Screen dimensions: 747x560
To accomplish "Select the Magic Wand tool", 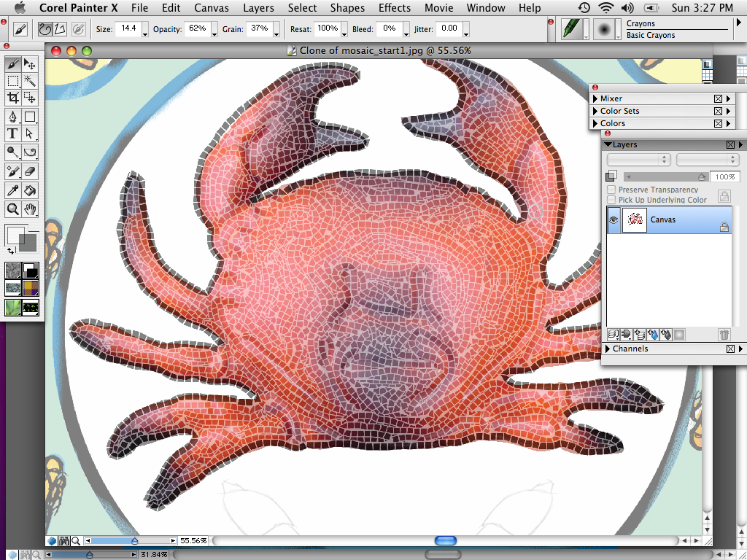I will [30, 81].
